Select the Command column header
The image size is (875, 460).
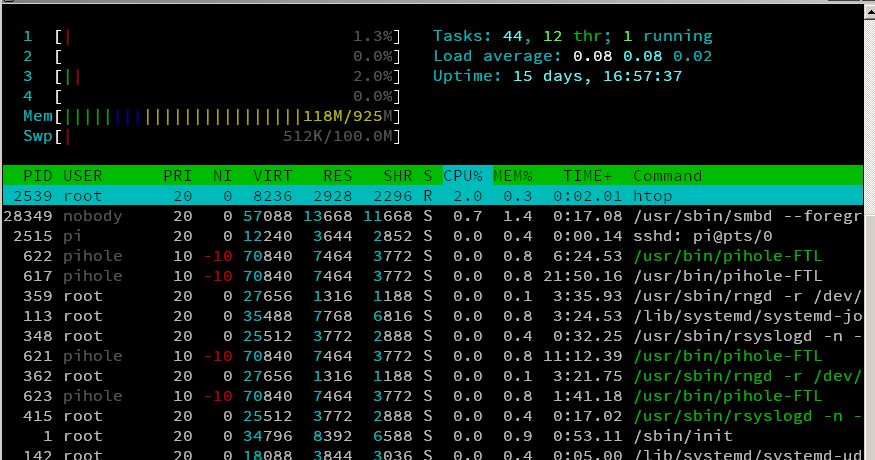click(667, 176)
